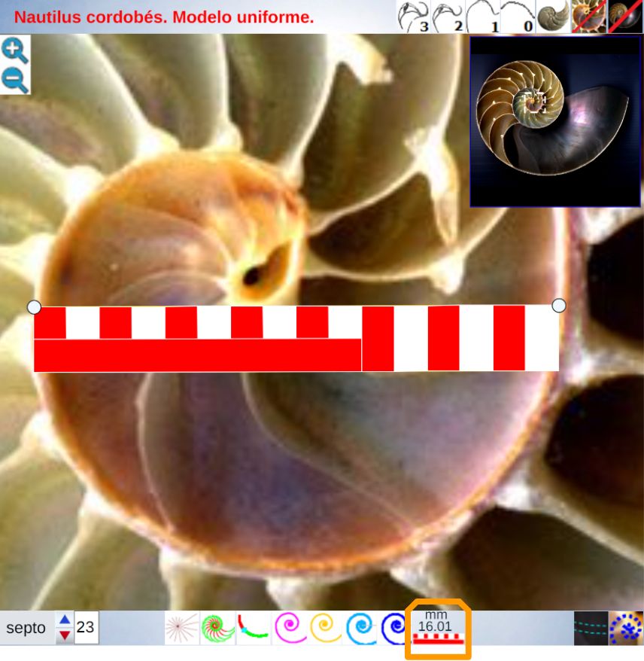Select the shell sketch icon numbered 2
This screenshot has height=661, width=644.
(448, 17)
